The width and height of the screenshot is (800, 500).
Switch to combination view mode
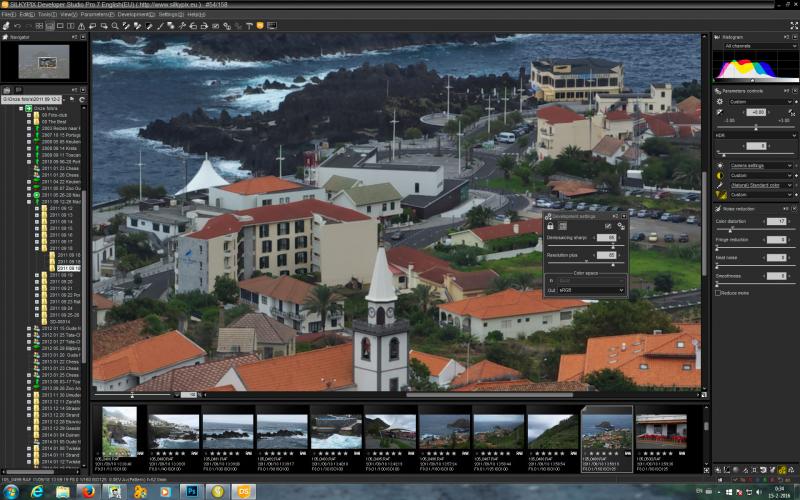[x=49, y=26]
